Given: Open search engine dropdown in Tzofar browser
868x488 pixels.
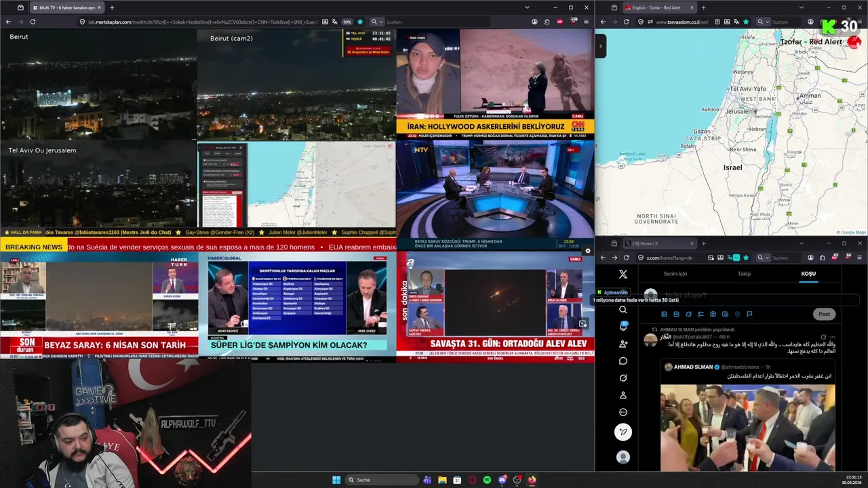Looking at the screenshot, I should point(762,22).
